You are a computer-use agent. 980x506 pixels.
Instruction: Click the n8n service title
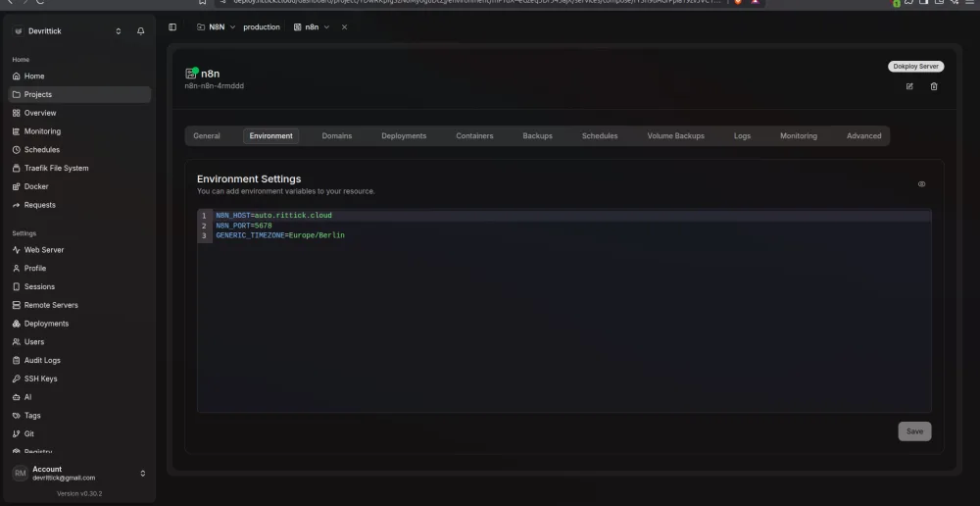210,74
